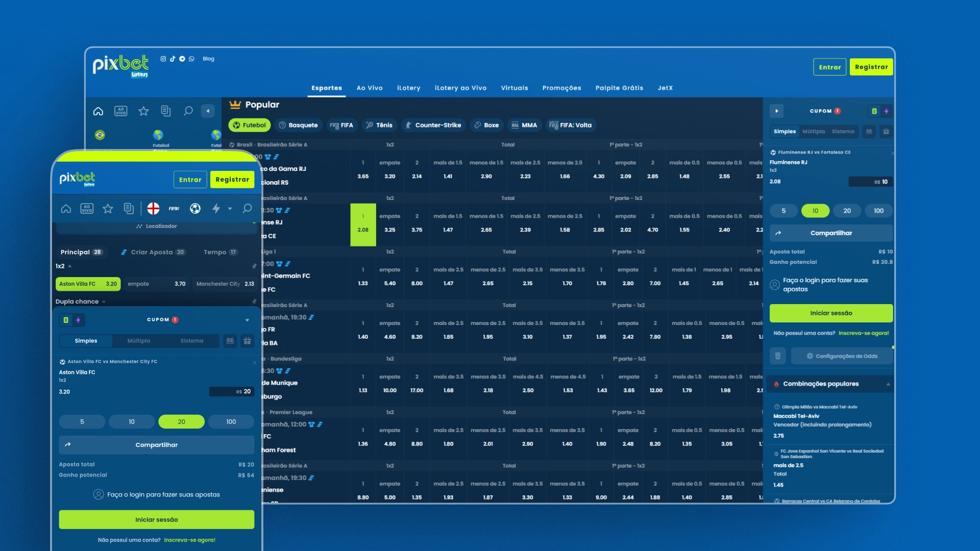
Task: Select Brazil flag in desktop sidebar
Action: [x=100, y=135]
